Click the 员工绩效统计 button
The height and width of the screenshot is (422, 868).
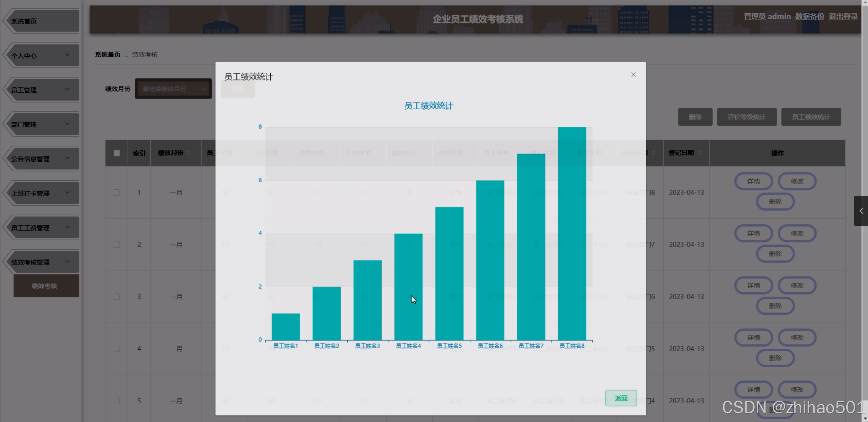coord(811,117)
